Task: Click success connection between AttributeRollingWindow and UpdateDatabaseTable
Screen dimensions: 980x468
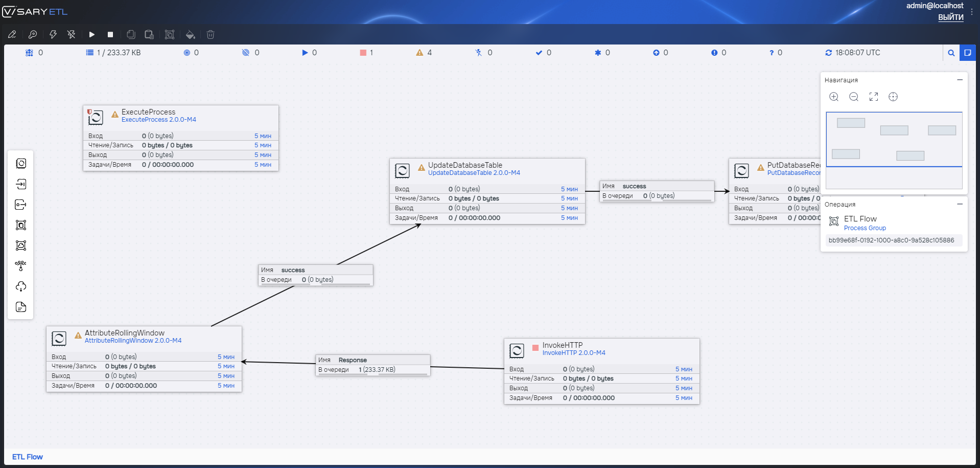Action: (x=316, y=275)
